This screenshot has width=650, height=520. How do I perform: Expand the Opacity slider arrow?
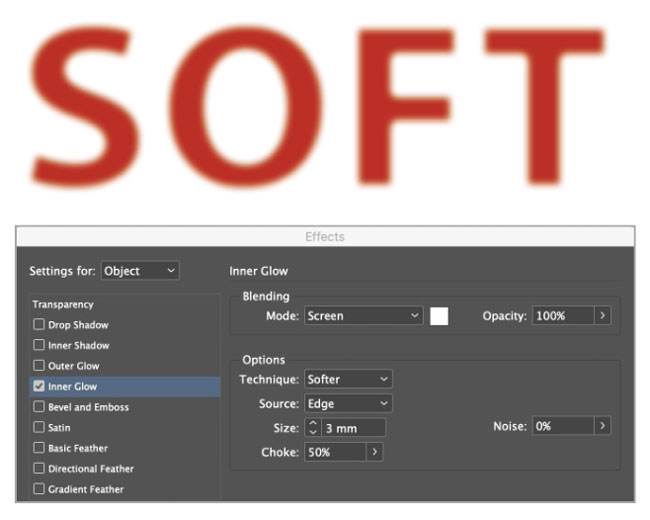coord(602,316)
